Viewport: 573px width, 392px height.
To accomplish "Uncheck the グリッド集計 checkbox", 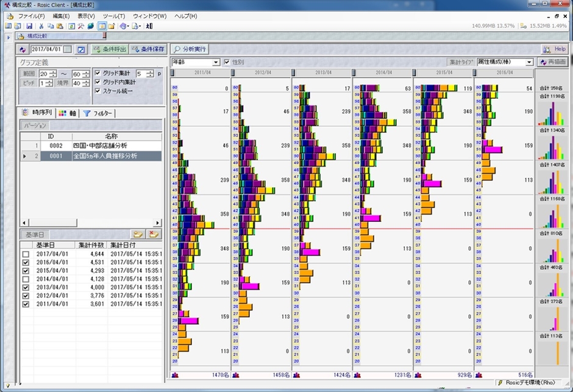I will point(98,74).
